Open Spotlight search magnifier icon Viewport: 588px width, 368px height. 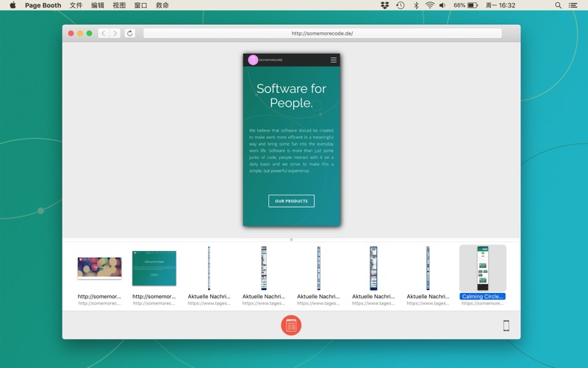[x=558, y=5]
